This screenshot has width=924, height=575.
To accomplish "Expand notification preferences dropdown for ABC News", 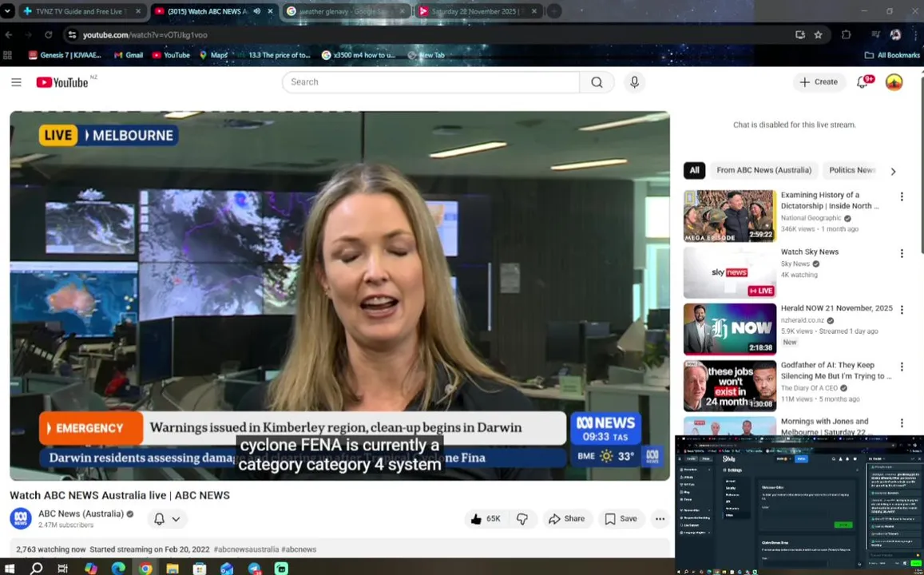I will pyautogui.click(x=176, y=519).
